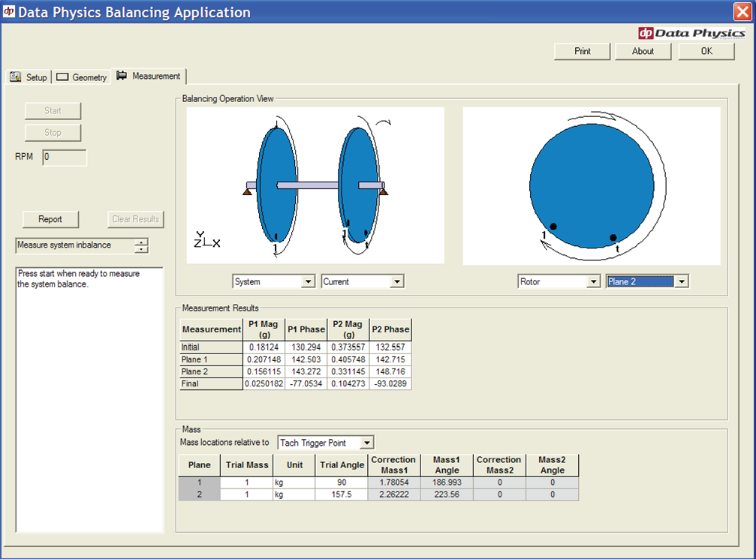
Task: Click the instructions message text box
Action: pos(89,400)
